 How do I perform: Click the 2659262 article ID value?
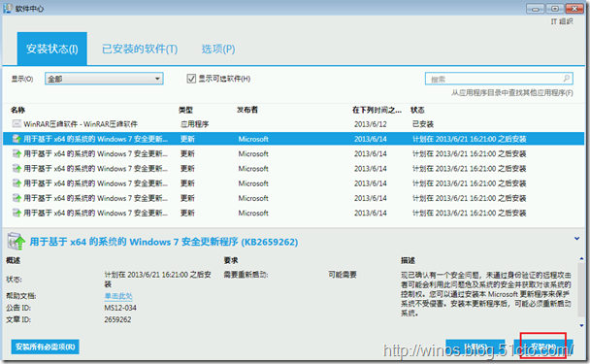[x=117, y=319]
